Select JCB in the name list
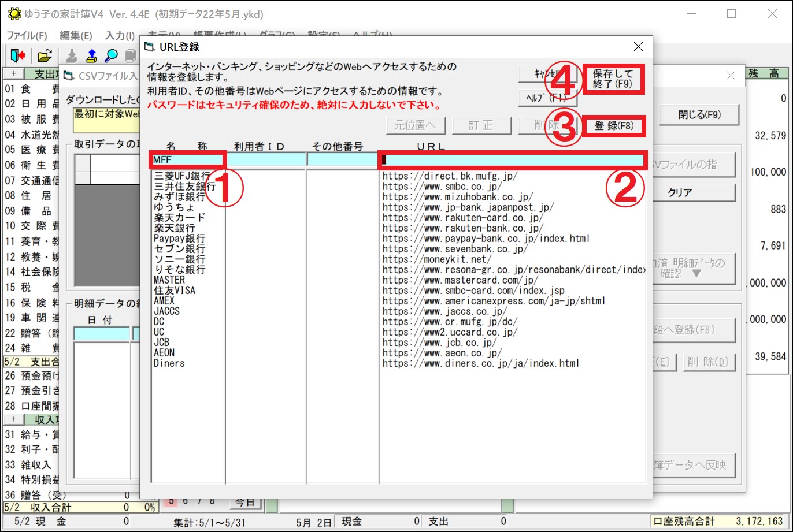The width and height of the screenshot is (793, 532). 161,343
